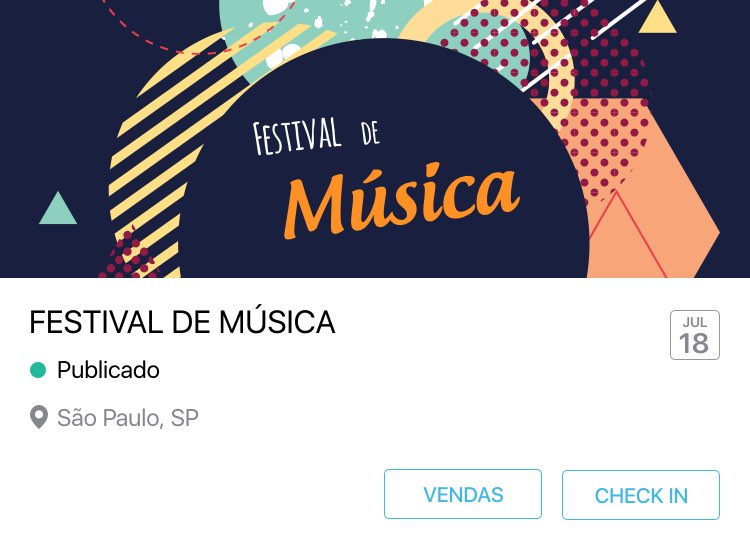Click the JUL month label in badge
This screenshot has width=750, height=550.
point(694,322)
